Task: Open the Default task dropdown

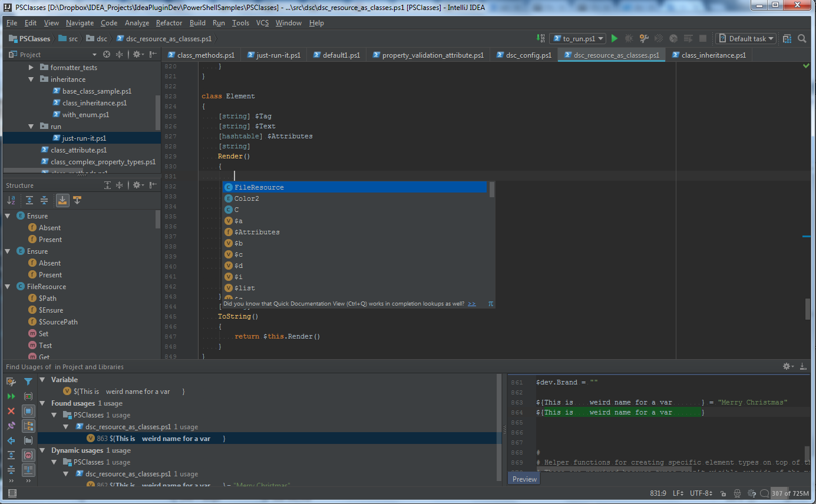Action: coord(746,38)
